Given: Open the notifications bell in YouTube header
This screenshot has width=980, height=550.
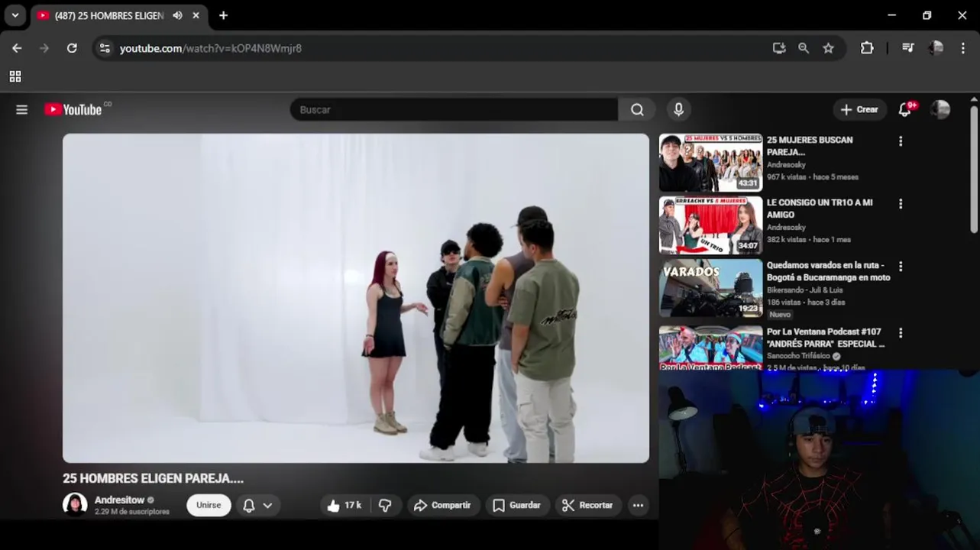Looking at the screenshot, I should (905, 110).
